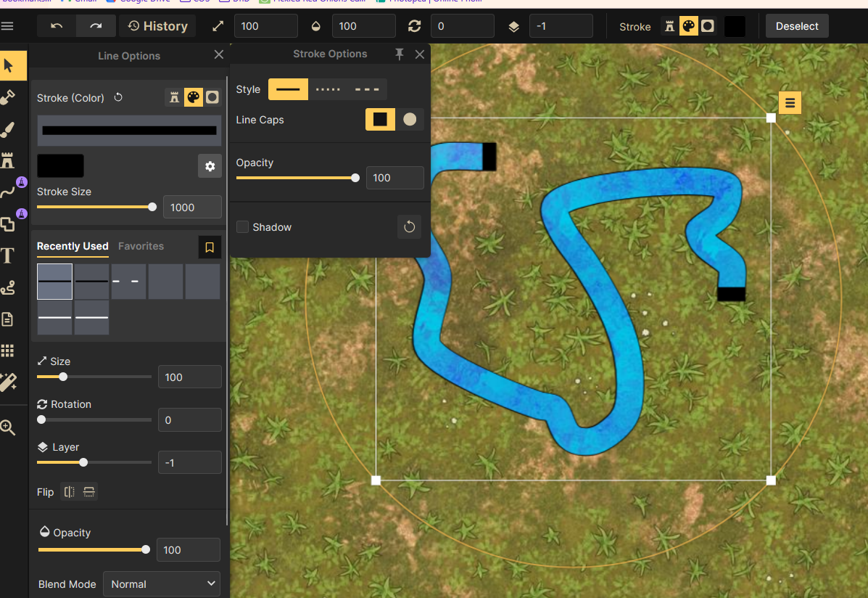This screenshot has height=598, width=868.
Task: Select the curved line tool
Action: 8,192
